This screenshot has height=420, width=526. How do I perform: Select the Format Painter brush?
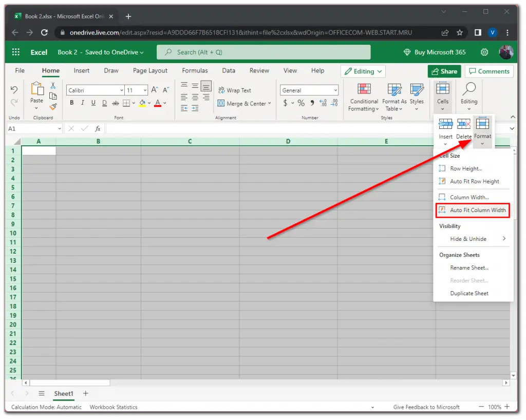(53, 107)
